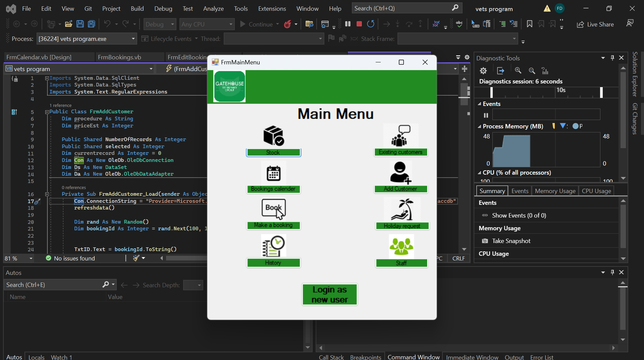Open the Error List tab
The image size is (644, 360).
pos(542,357)
